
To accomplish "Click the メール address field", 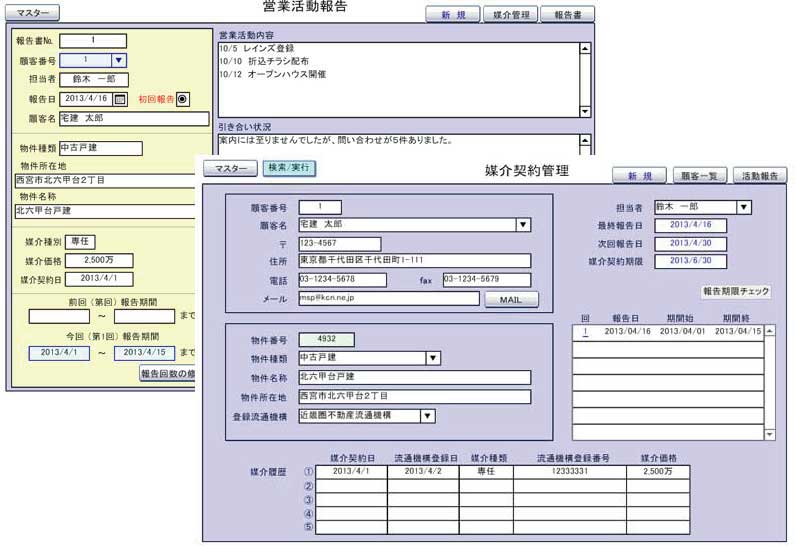I will (389, 298).
